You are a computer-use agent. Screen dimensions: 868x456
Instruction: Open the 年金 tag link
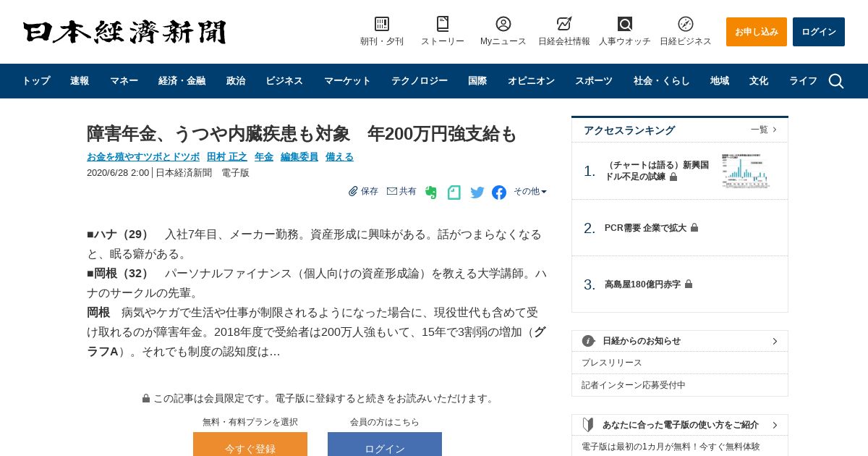(x=264, y=156)
